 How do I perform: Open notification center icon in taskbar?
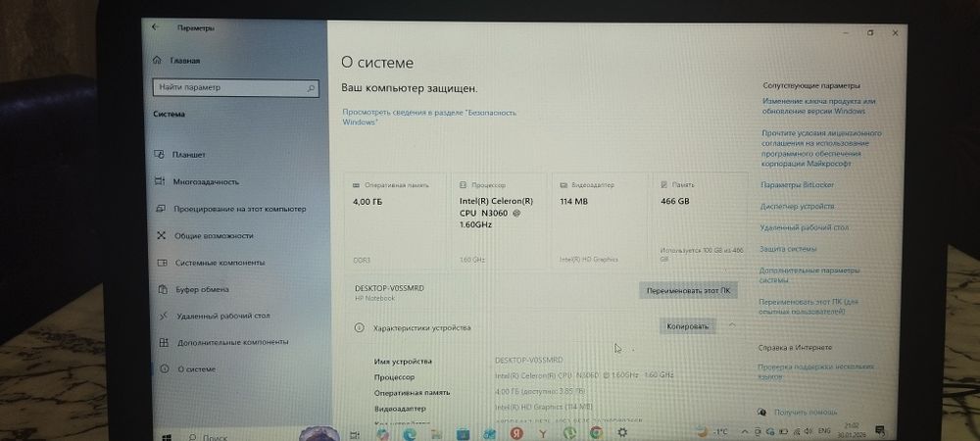(x=880, y=430)
